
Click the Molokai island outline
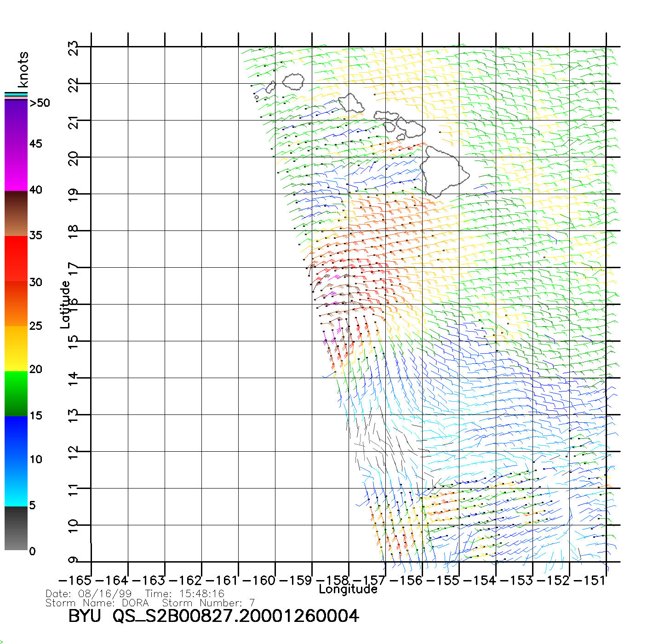tap(386, 115)
